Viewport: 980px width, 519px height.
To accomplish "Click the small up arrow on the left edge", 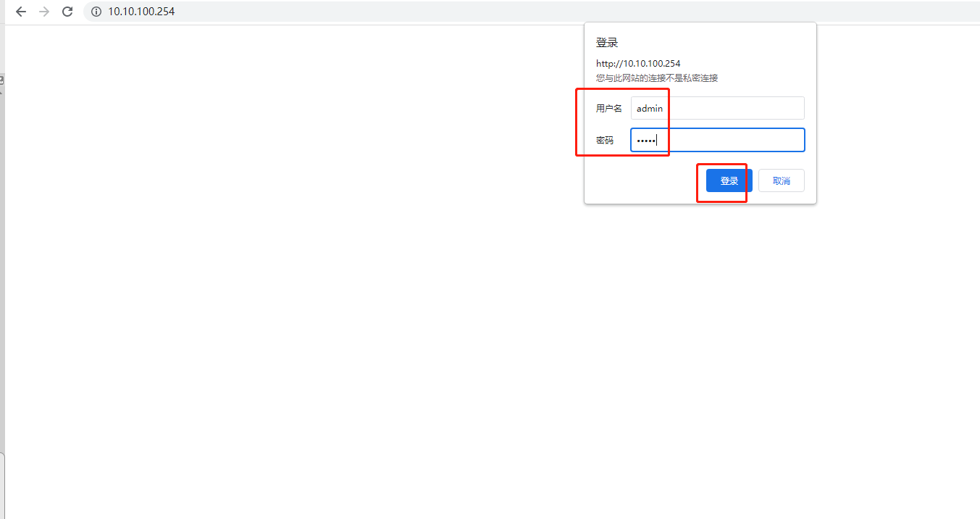I will [x=1, y=92].
